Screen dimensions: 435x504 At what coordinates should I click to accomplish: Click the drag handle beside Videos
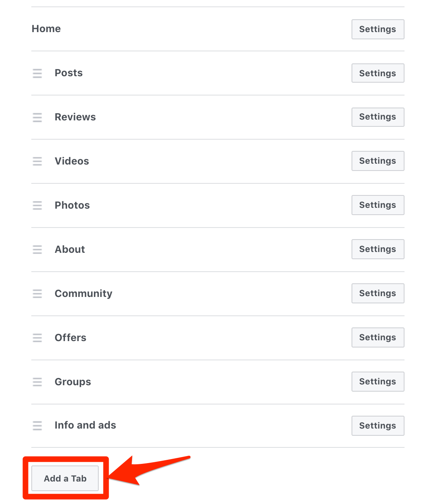tap(37, 161)
